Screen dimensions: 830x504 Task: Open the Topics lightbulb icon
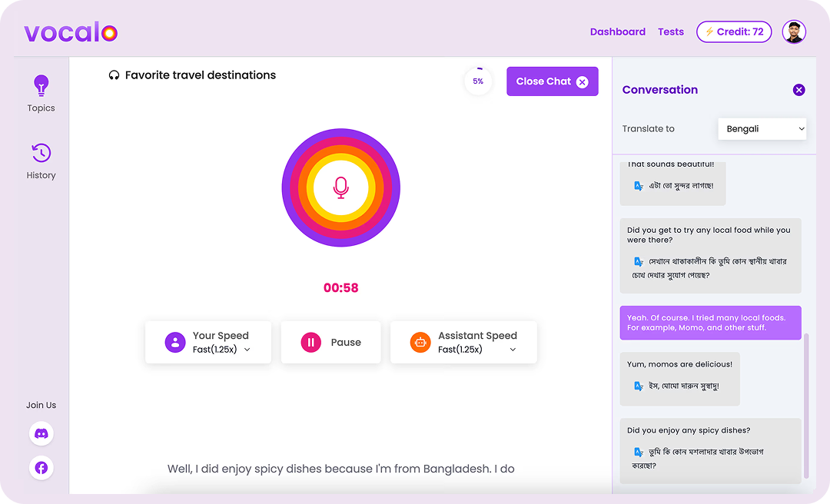tap(41, 85)
